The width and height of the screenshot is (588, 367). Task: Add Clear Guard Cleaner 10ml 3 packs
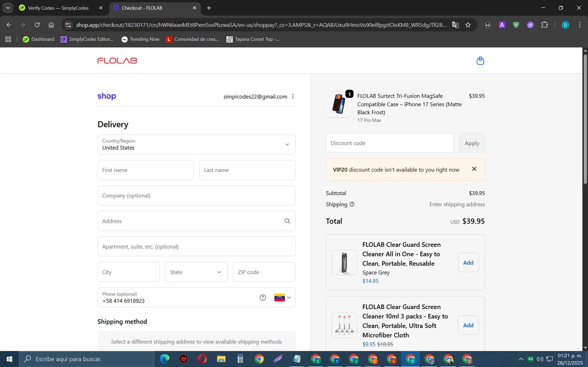click(x=468, y=325)
